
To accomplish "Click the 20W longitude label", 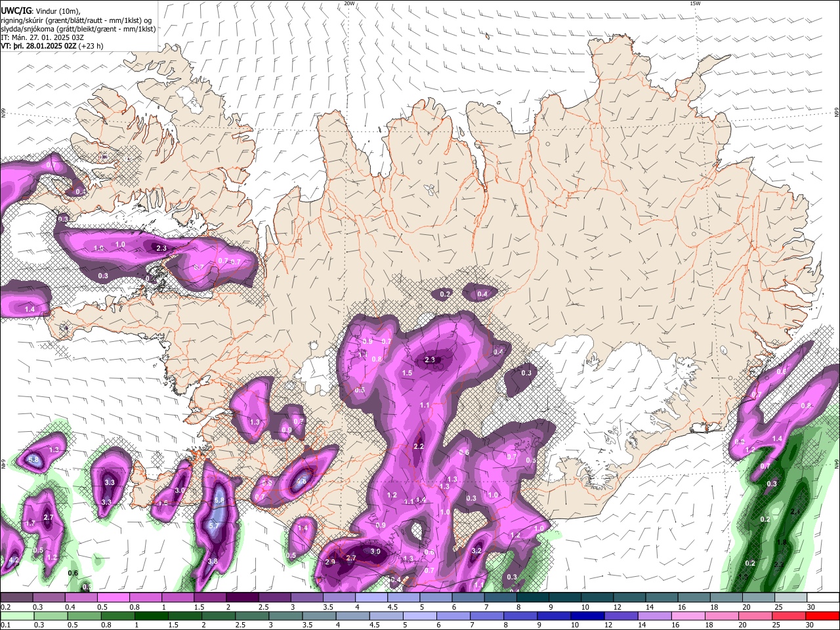I will pyautogui.click(x=349, y=3).
